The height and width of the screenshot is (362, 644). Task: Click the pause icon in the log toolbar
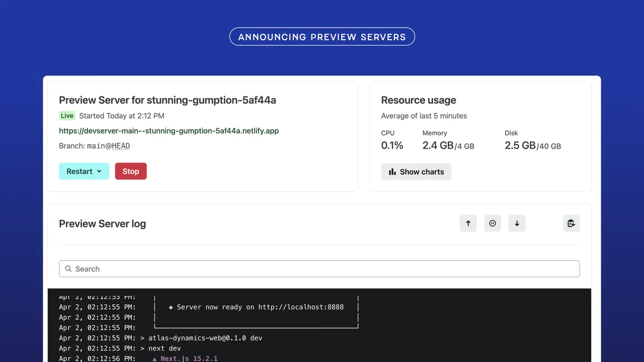click(493, 223)
